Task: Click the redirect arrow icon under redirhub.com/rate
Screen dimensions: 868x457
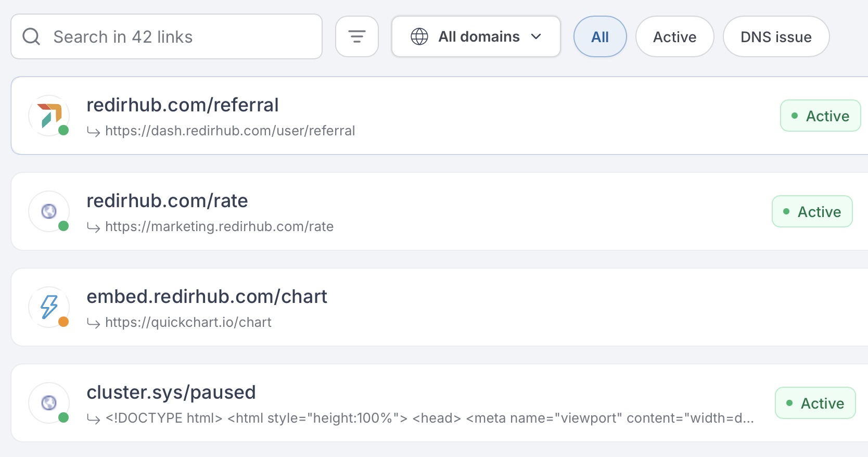Action: pyautogui.click(x=94, y=227)
